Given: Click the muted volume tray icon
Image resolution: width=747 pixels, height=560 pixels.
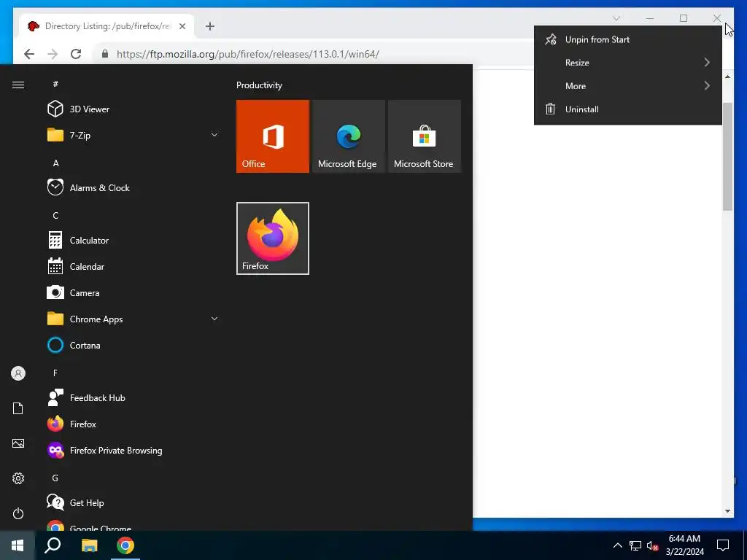Looking at the screenshot, I should click(x=652, y=545).
